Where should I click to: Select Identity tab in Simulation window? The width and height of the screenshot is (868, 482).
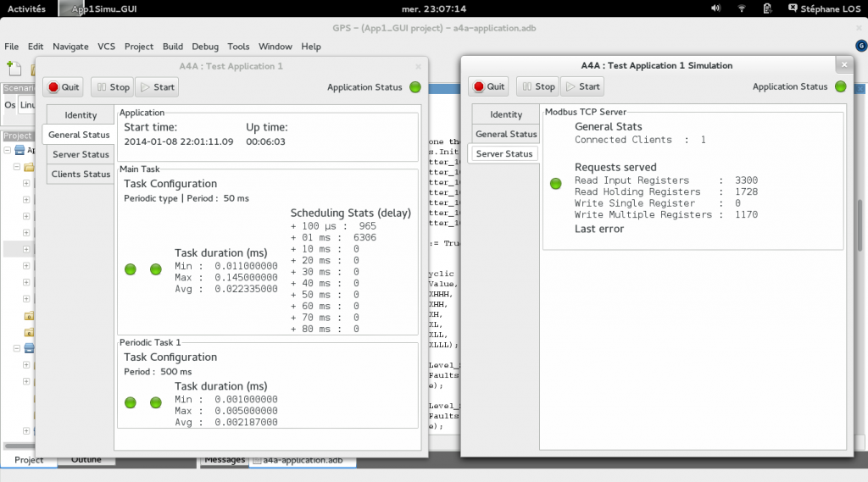click(506, 115)
